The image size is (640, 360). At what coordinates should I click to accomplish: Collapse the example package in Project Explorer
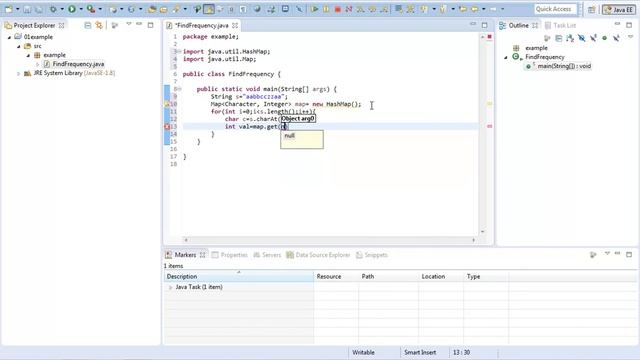29,55
